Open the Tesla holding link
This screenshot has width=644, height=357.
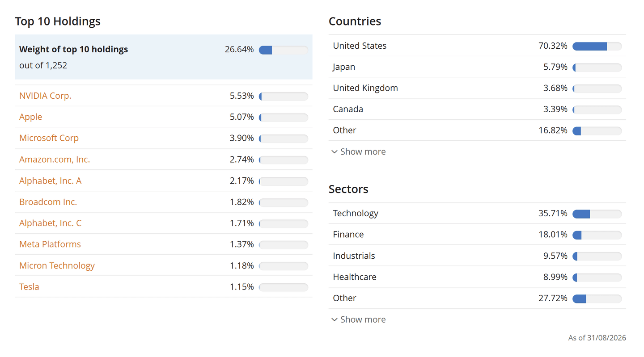point(29,286)
